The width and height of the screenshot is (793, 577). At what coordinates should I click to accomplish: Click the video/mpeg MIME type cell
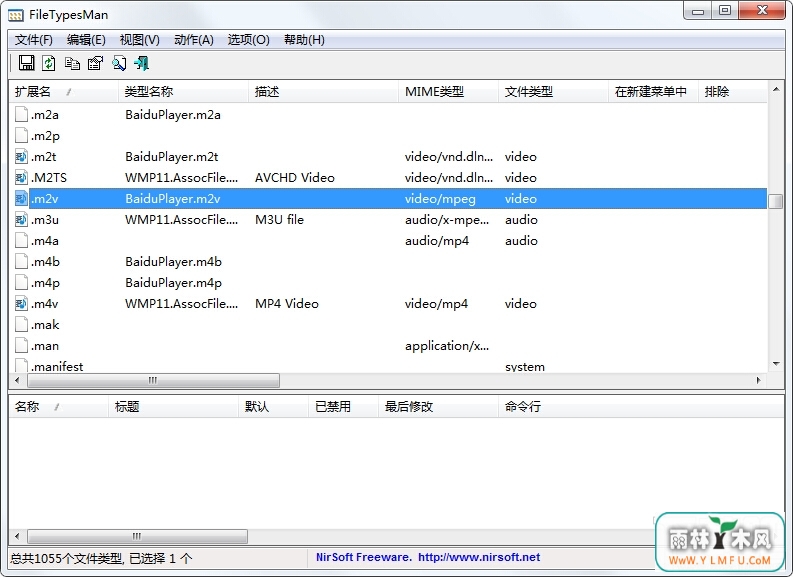point(440,199)
